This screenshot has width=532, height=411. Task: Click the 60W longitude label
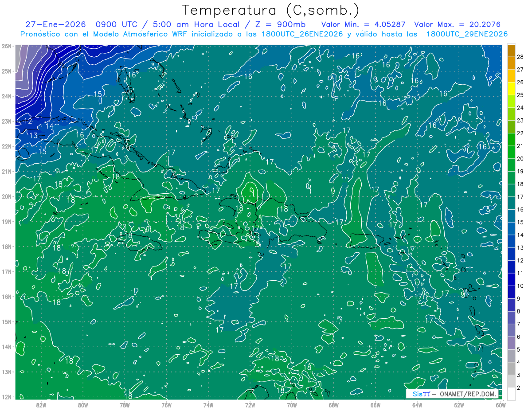click(501, 404)
